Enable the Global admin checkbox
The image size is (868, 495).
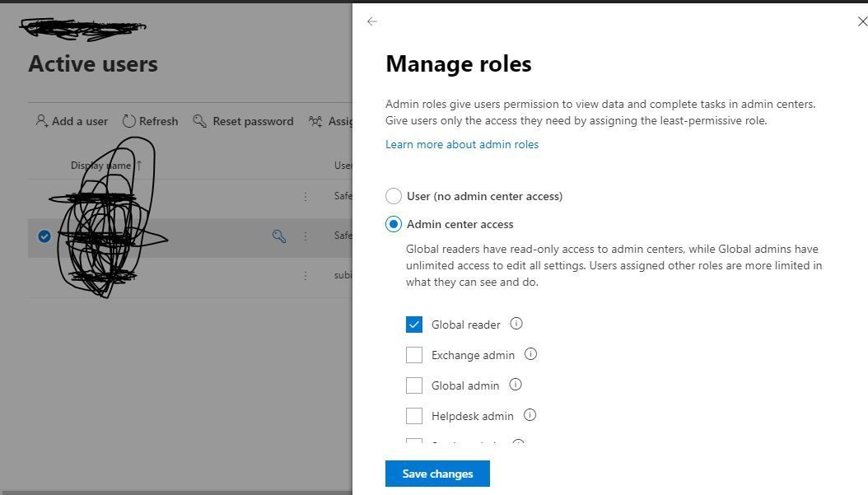pos(414,385)
